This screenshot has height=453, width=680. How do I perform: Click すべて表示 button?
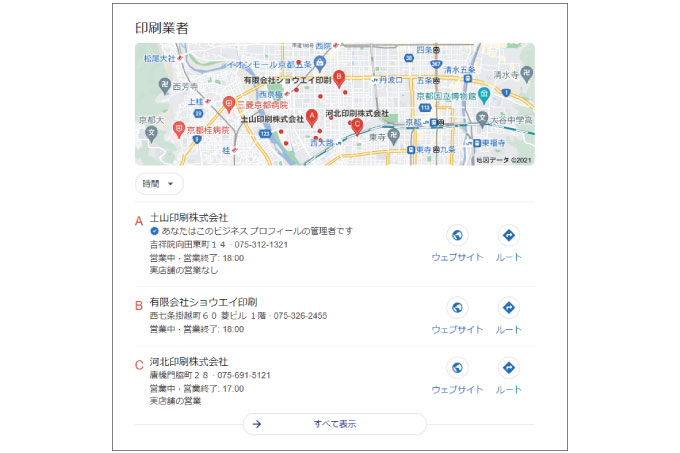[x=334, y=424]
